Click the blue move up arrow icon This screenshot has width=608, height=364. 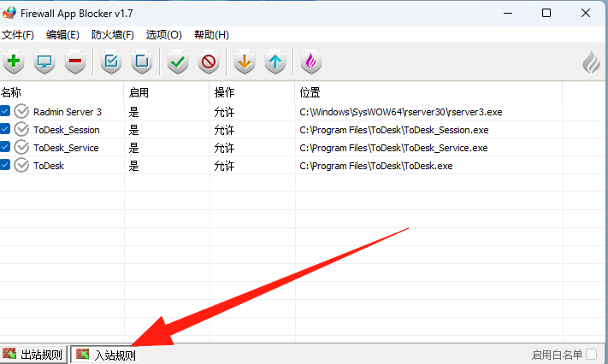[x=274, y=62]
